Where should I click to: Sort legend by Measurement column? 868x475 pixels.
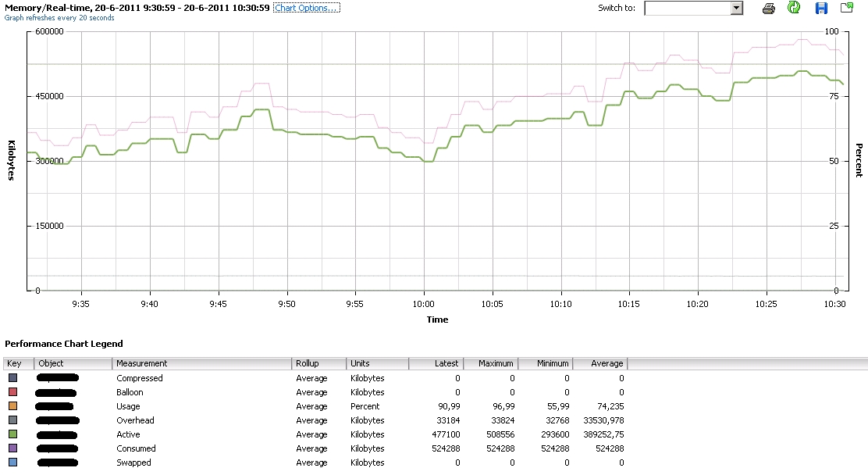point(201,363)
